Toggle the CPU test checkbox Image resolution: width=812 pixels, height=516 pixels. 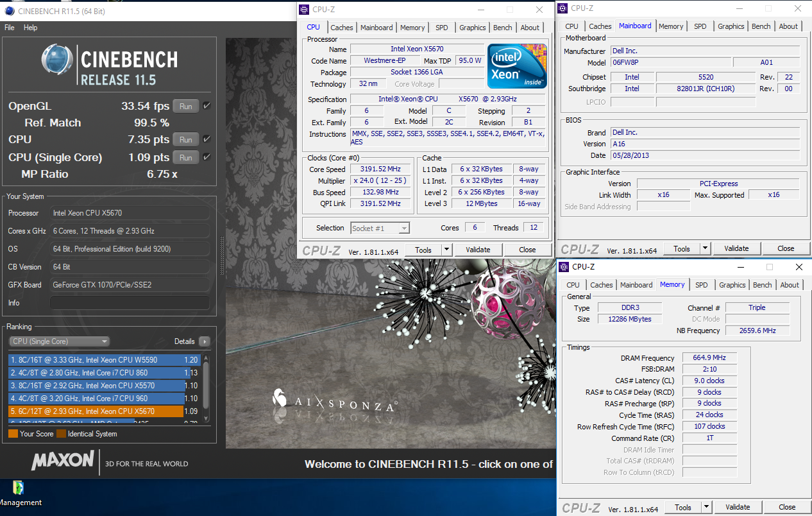[x=207, y=139]
